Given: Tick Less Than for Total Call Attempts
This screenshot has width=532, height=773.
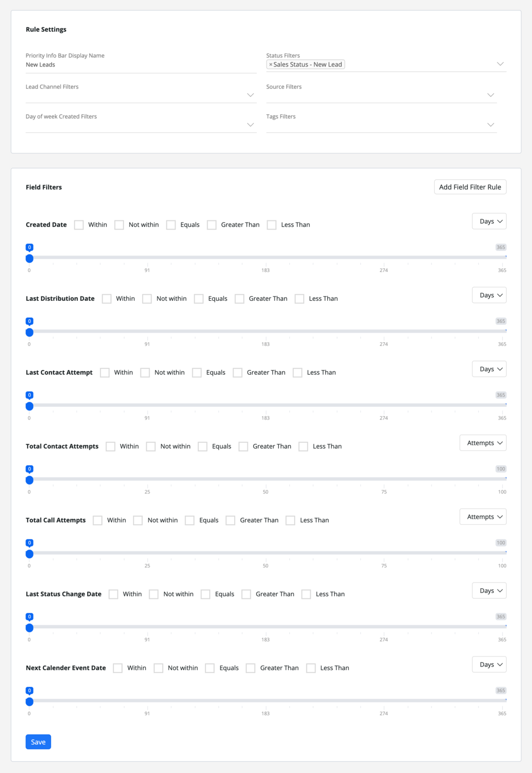Looking at the screenshot, I should 290,521.
